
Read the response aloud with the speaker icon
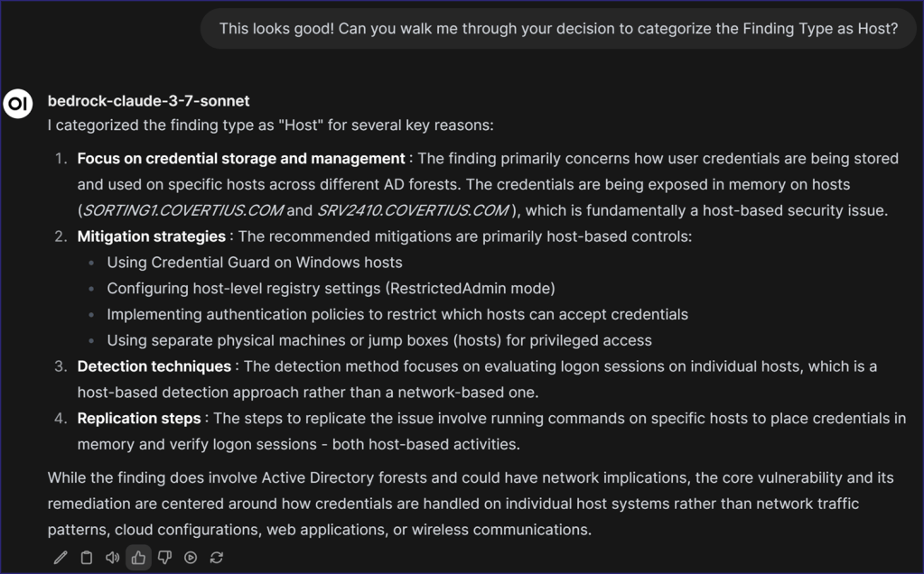coord(112,558)
